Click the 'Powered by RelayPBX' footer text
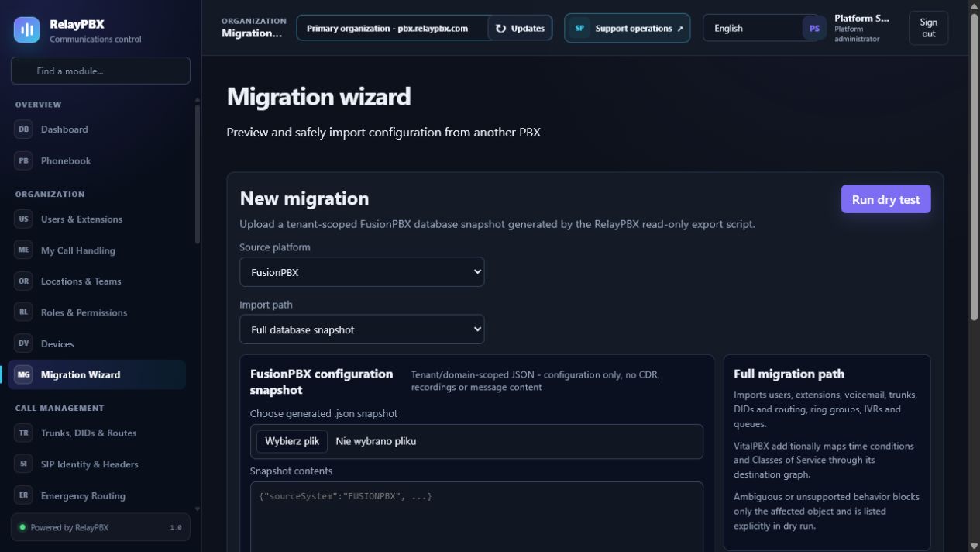This screenshot has height=552, width=980. click(70, 527)
